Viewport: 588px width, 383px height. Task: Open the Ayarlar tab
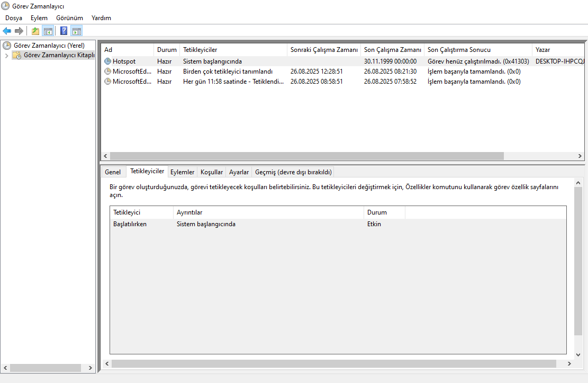click(239, 172)
